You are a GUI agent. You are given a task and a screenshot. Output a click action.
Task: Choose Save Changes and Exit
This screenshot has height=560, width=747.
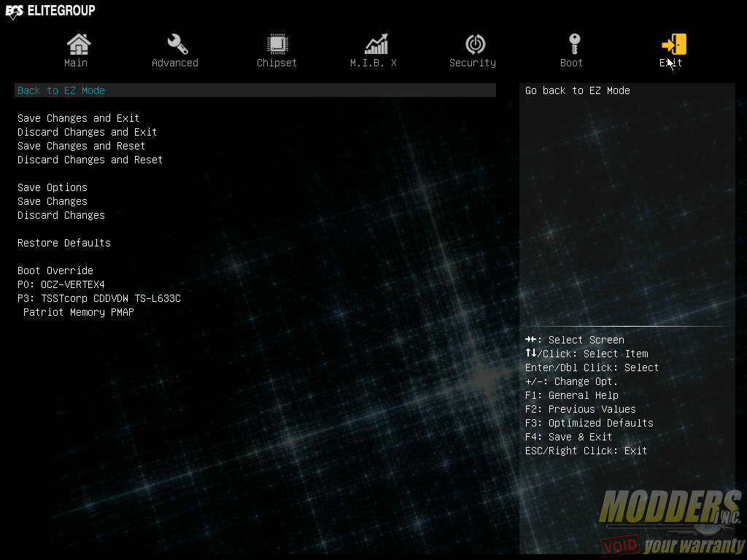(x=79, y=118)
